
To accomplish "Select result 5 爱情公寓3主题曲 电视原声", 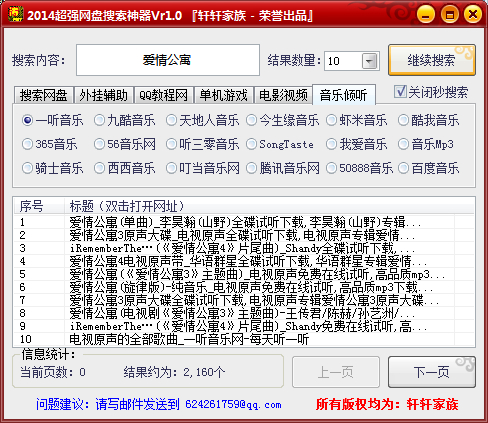I will [244, 274].
